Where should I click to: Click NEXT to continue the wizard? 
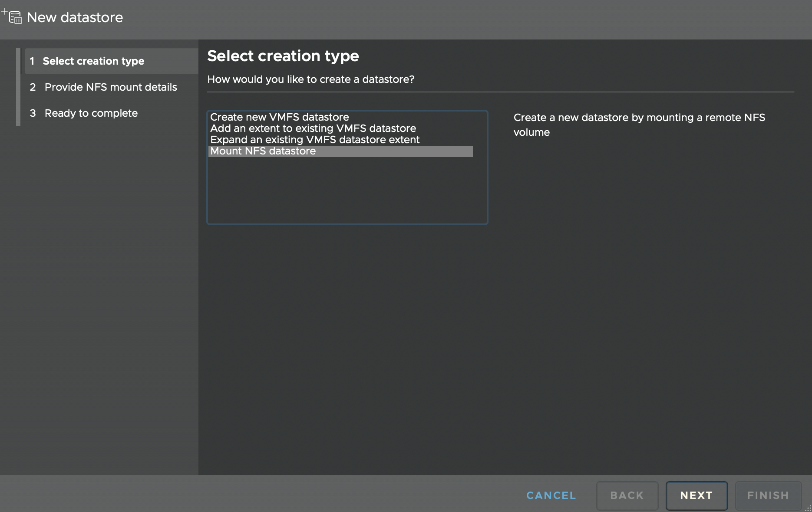[696, 495]
